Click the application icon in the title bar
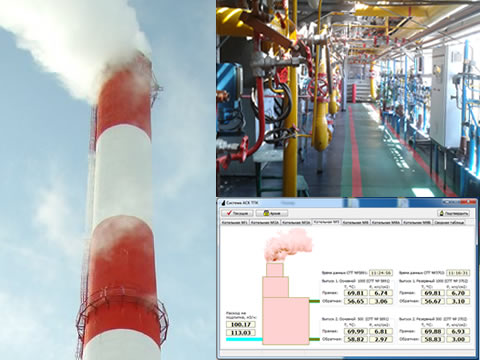Viewport: 480px width, 360px height. 223,203
